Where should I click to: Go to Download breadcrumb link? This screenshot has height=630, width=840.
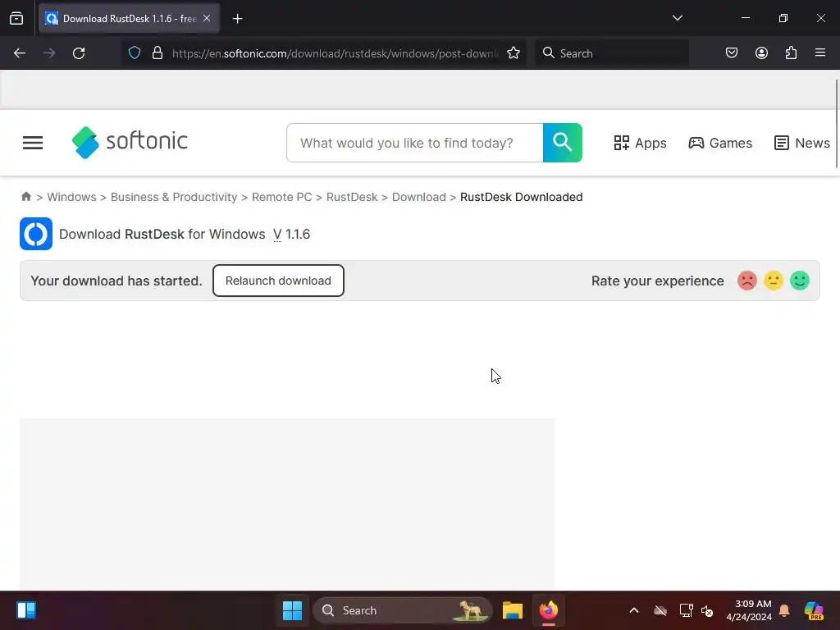coord(419,197)
